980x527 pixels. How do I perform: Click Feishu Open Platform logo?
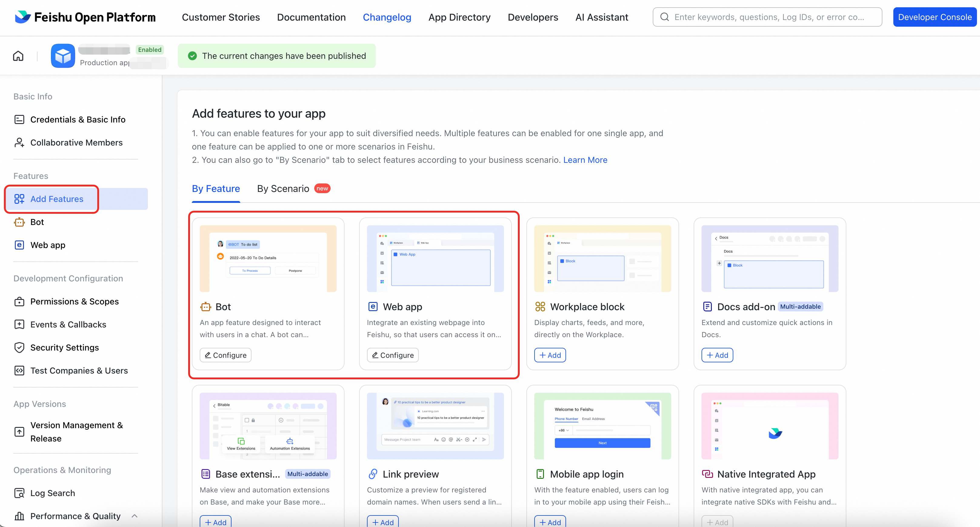(85, 17)
